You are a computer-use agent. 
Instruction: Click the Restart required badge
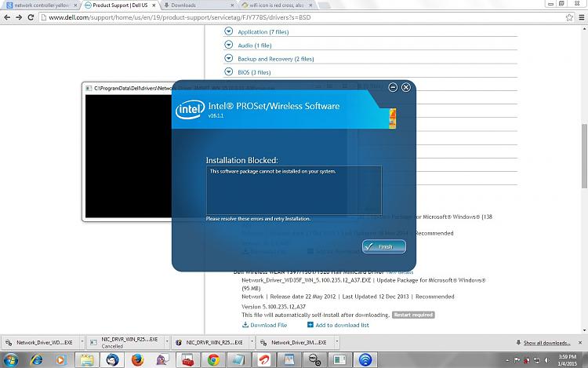click(x=413, y=315)
